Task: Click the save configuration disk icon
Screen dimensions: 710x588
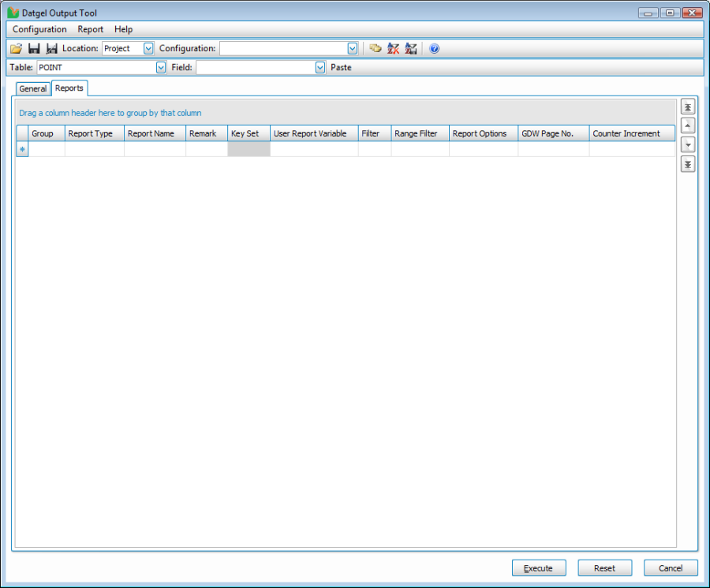Action: tap(34, 49)
